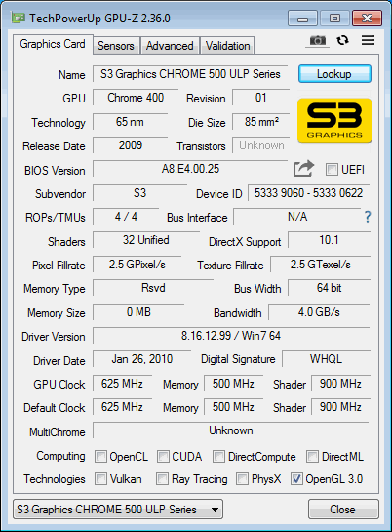Select the Graphics Card tab
This screenshot has height=532, width=392.
[x=53, y=44]
